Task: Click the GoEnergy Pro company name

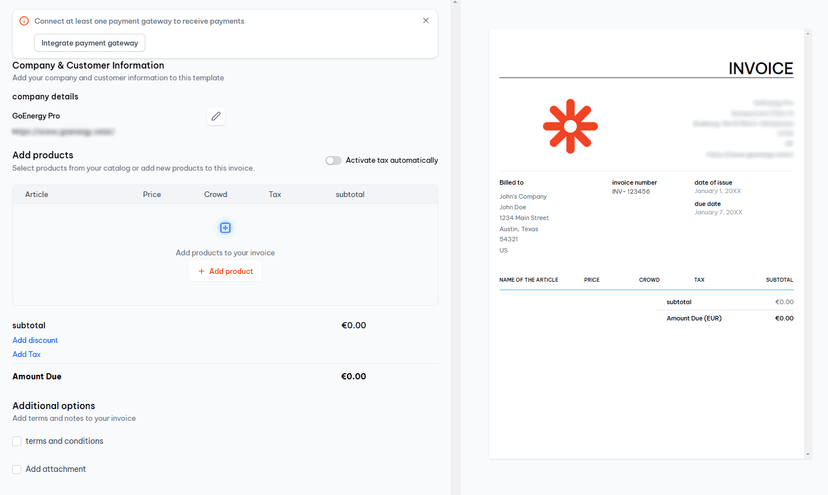Action: click(x=36, y=116)
